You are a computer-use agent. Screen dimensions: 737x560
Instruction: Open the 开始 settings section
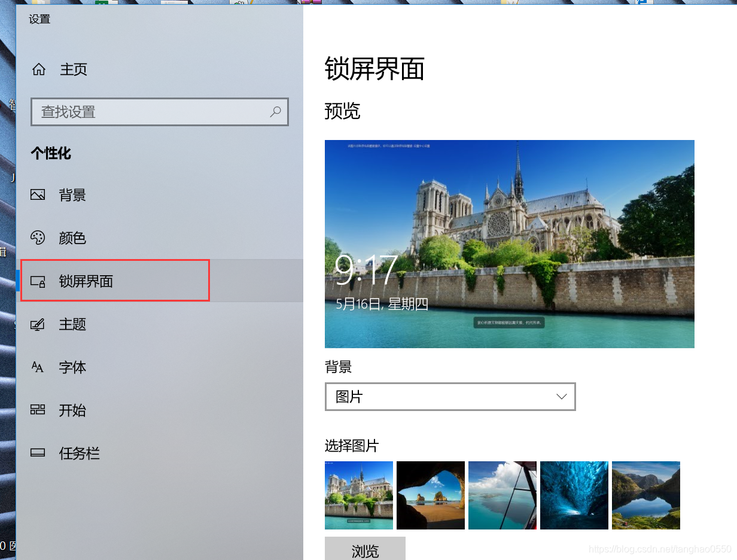(72, 410)
